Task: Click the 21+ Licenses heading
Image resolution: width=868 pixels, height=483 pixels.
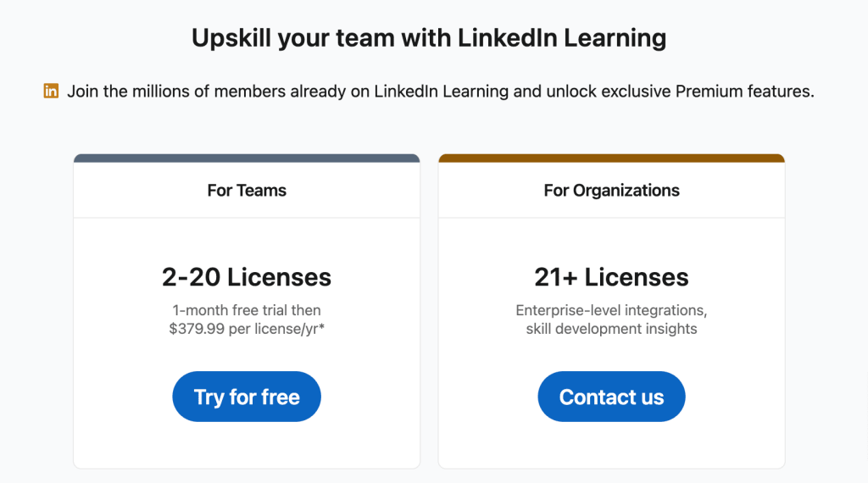Action: pos(612,277)
